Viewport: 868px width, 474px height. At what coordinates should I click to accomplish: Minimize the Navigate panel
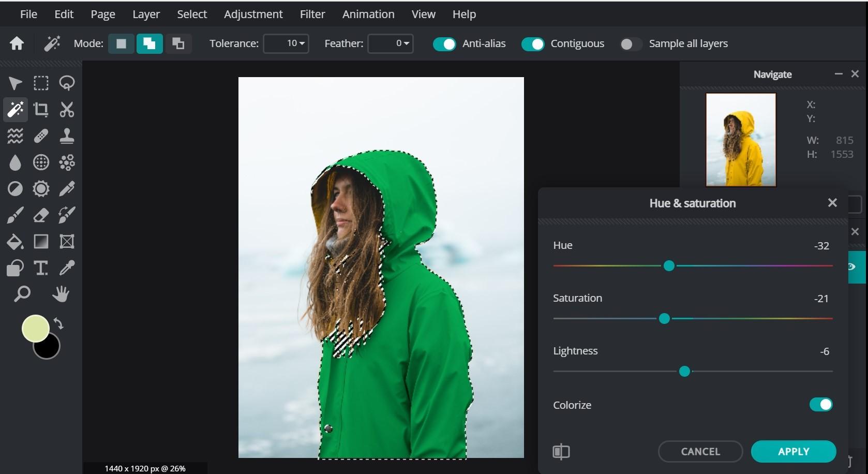(x=839, y=74)
